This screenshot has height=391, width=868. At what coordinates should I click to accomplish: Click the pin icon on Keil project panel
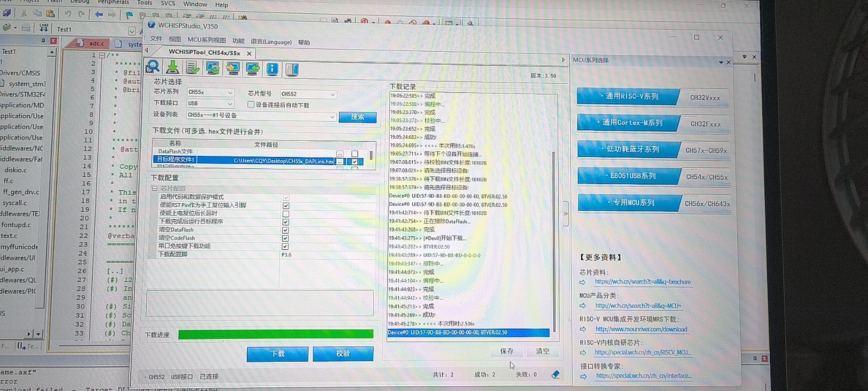click(x=43, y=40)
